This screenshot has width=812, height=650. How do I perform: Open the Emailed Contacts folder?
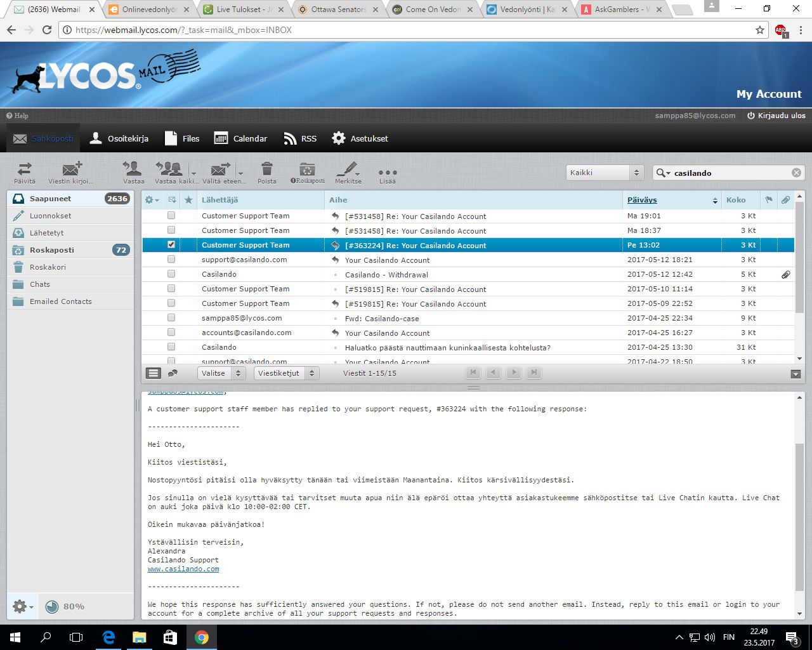[70, 302]
